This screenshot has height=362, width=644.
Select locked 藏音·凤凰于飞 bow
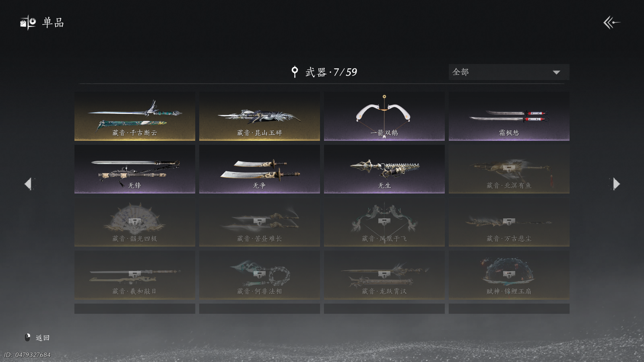[x=384, y=222]
